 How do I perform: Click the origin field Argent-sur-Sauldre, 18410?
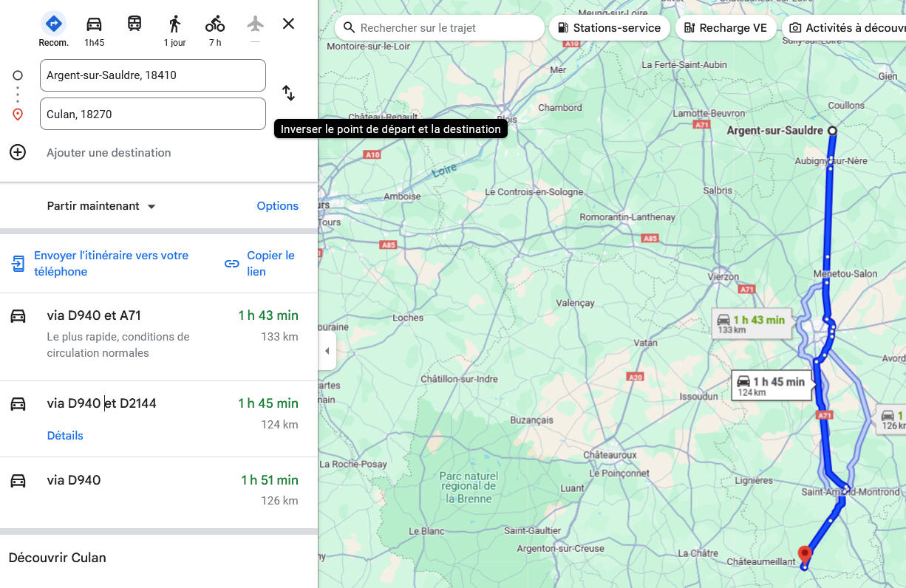(x=153, y=75)
